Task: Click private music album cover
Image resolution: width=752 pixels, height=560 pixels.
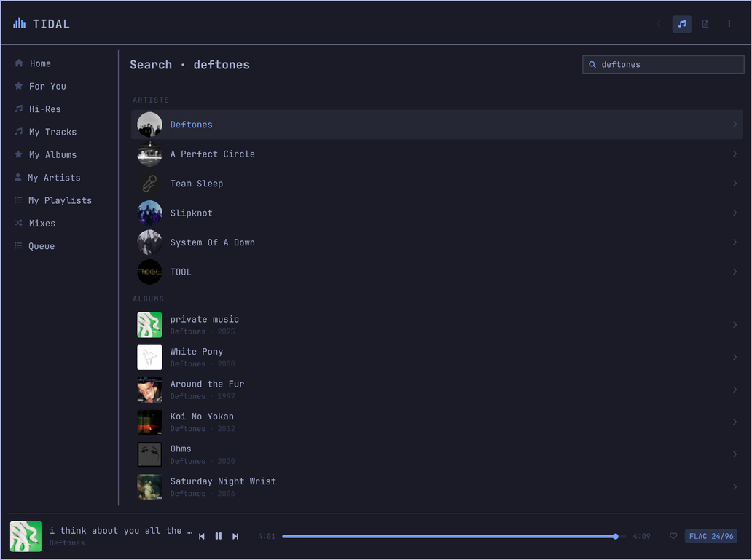Action: point(149,325)
